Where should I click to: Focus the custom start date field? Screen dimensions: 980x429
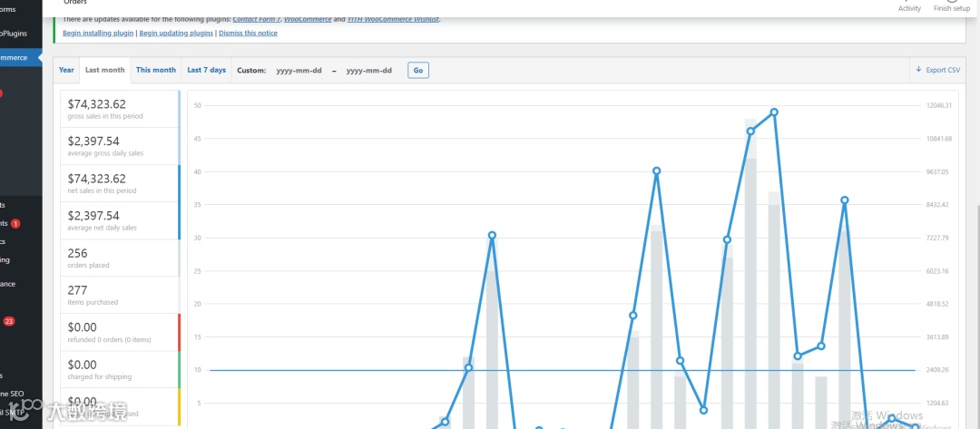(299, 71)
